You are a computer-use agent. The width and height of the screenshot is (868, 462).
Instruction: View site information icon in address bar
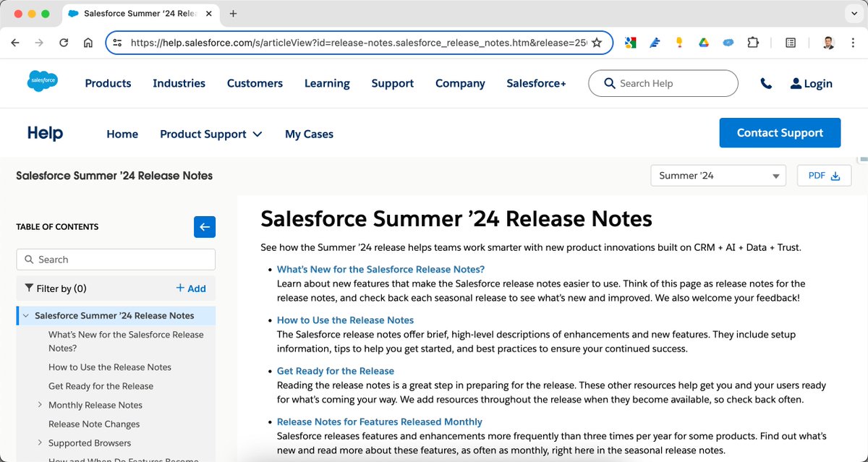[118, 43]
